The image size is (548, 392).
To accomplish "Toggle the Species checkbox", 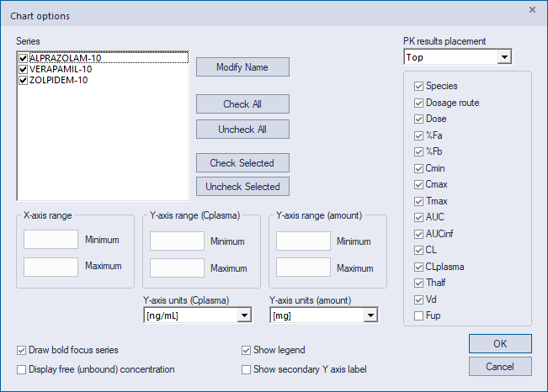I will click(x=418, y=87).
